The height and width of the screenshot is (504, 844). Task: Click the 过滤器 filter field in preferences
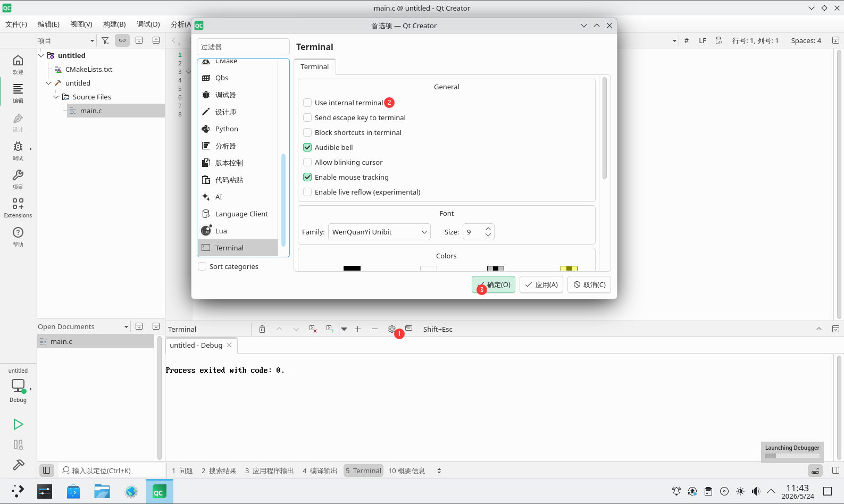(x=243, y=47)
